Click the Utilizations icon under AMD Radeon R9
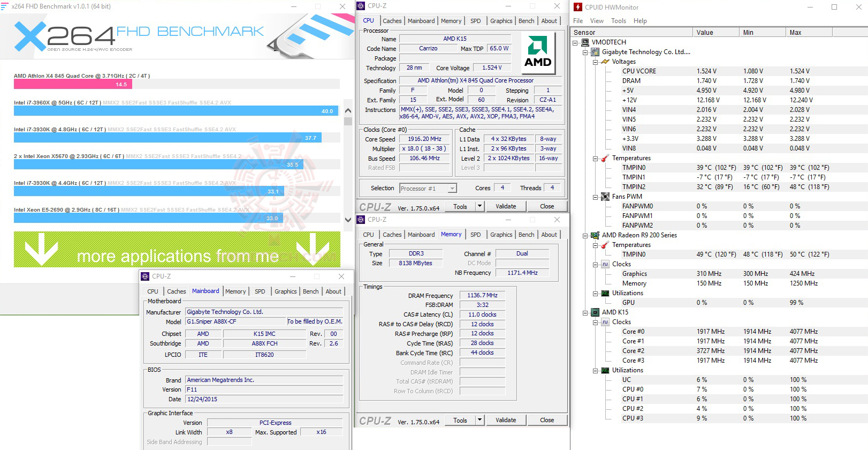Image resolution: width=868 pixels, height=450 pixels. click(x=605, y=293)
